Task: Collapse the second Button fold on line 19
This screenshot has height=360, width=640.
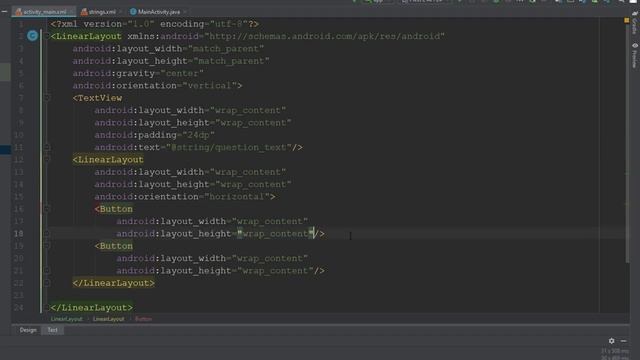Action: point(47,246)
